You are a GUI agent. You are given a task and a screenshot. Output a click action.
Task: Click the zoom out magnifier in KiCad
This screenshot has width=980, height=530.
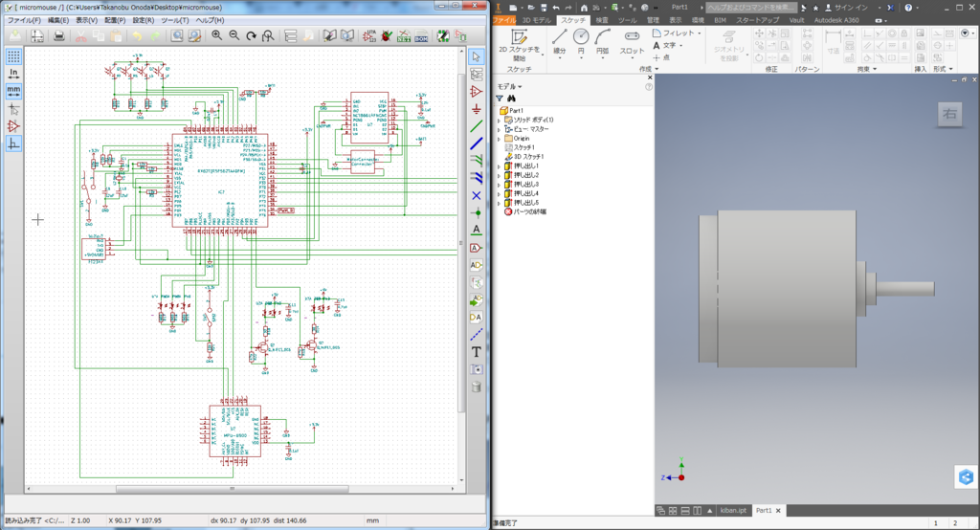pos(234,36)
